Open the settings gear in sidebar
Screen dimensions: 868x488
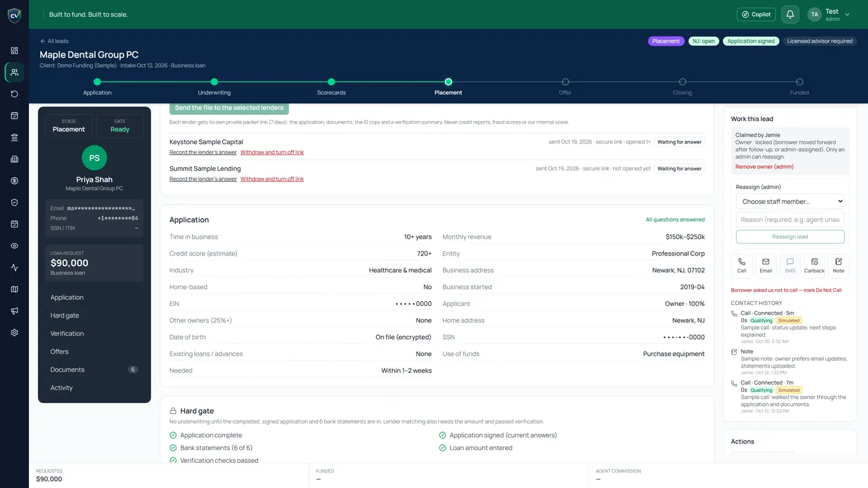click(14, 333)
